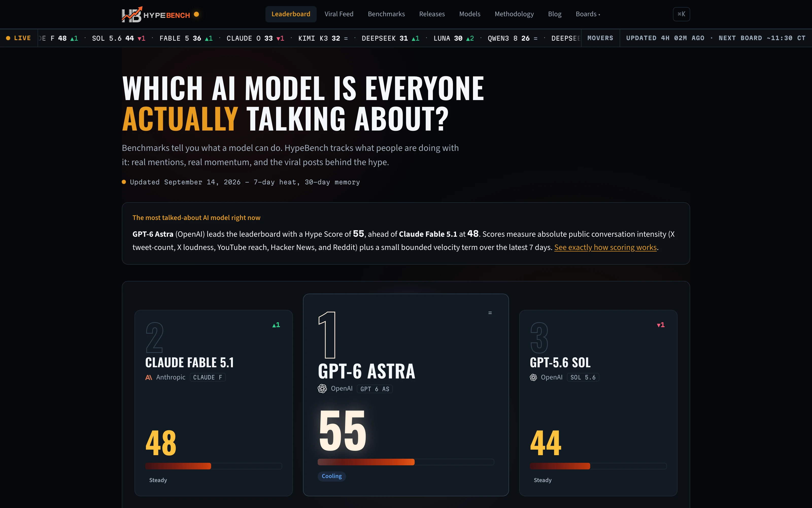The height and width of the screenshot is (508, 812).
Task: Click the Anthropic logo icon
Action: 149,377
